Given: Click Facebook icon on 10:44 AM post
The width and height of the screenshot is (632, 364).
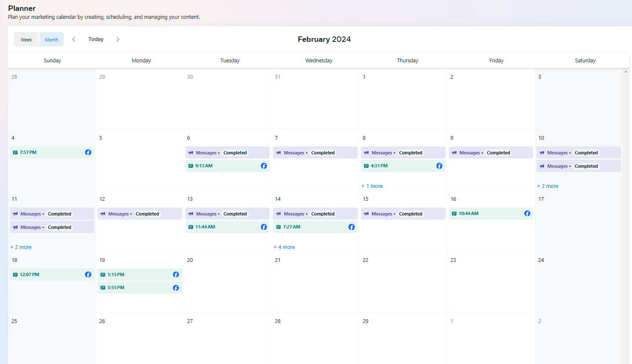Looking at the screenshot, I should pos(527,213).
